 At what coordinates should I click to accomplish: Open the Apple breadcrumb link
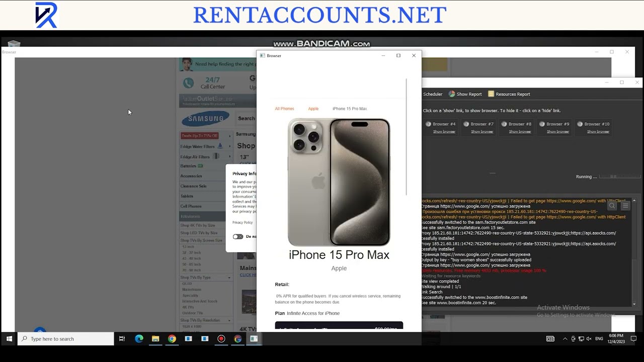click(x=313, y=109)
